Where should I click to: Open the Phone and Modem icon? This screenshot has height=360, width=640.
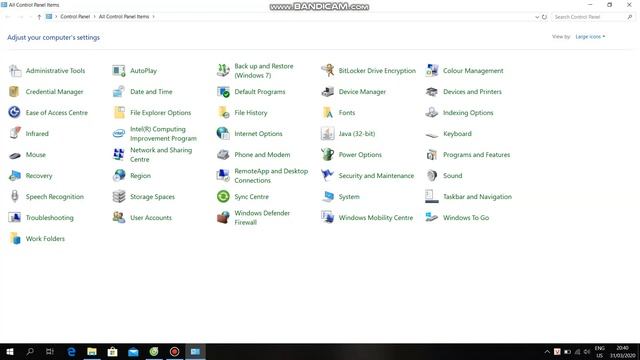tap(223, 155)
